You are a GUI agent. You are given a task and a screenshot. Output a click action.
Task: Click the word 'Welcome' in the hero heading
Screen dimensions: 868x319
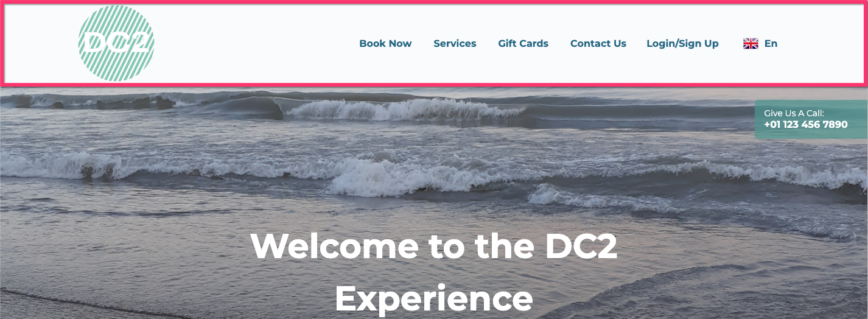pos(334,246)
